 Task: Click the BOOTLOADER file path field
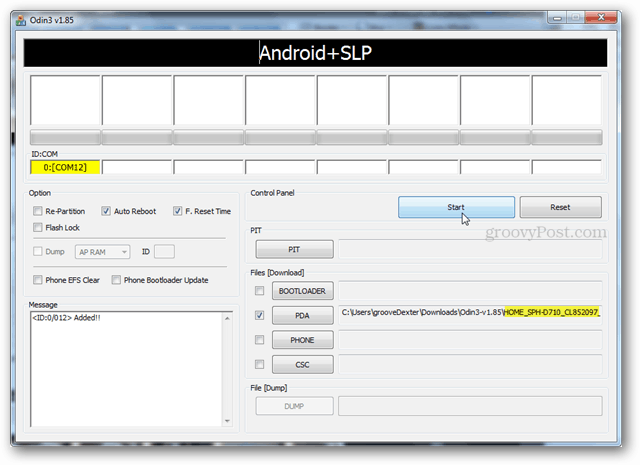point(470,291)
